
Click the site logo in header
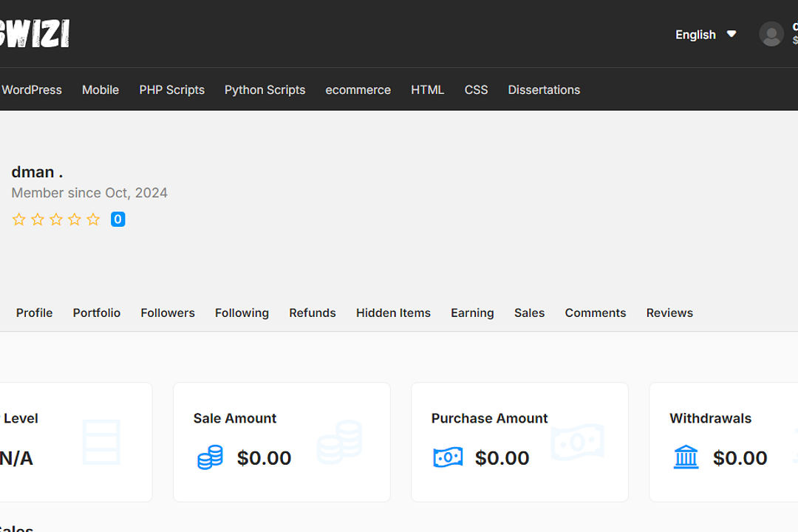click(x=34, y=33)
